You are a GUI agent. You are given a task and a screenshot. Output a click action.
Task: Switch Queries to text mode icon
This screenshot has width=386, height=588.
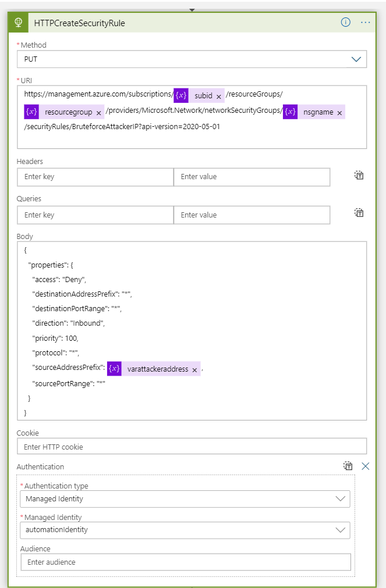click(x=359, y=213)
